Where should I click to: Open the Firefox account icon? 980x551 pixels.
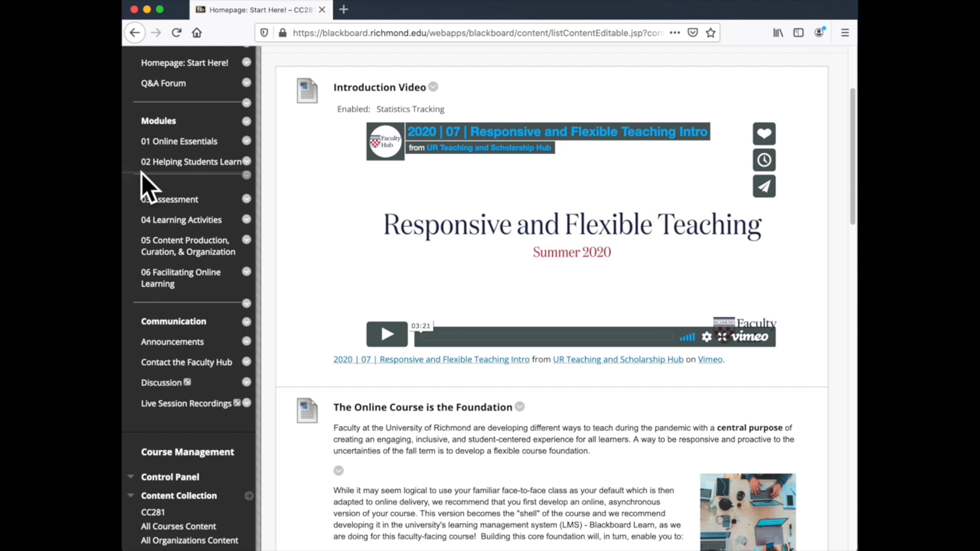click(x=820, y=32)
